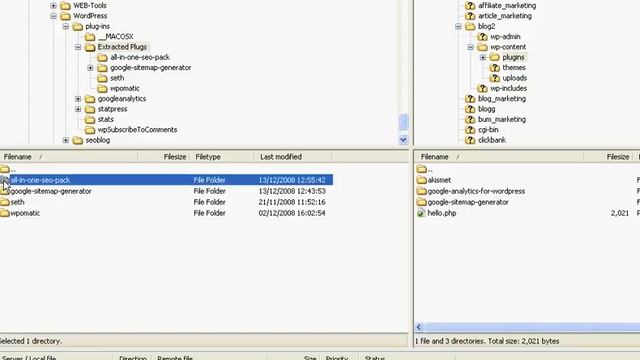This screenshot has height=360, width=640.
Task: Click the statpress folder icon
Action: 90,109
